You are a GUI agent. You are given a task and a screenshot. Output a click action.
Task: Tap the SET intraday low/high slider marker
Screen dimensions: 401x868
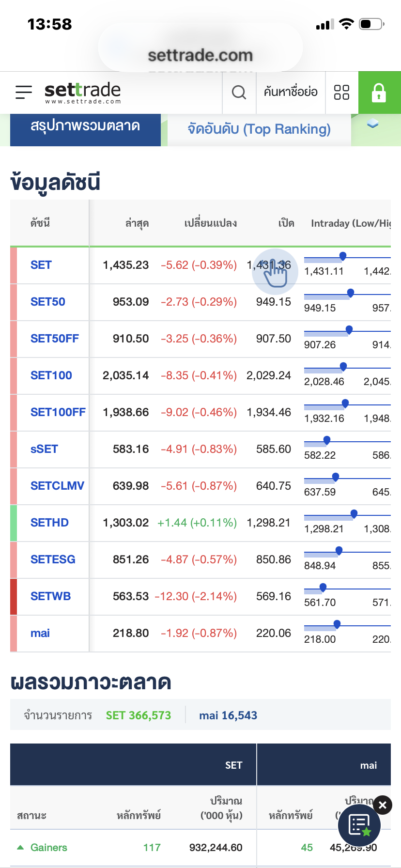click(x=343, y=256)
